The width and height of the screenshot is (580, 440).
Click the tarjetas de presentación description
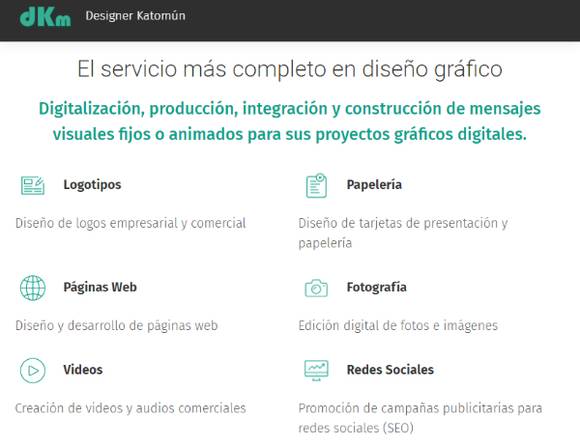click(403, 233)
